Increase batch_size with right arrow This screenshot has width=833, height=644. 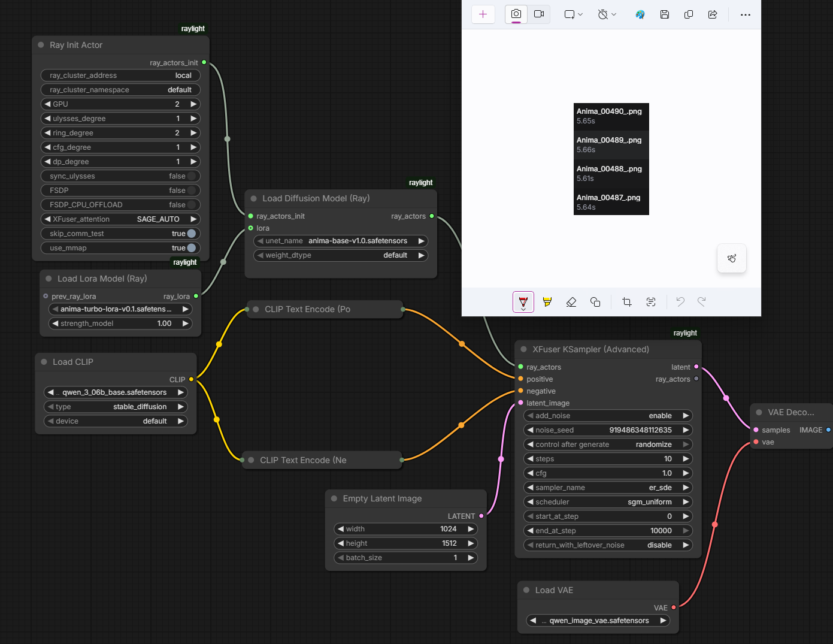(x=471, y=558)
